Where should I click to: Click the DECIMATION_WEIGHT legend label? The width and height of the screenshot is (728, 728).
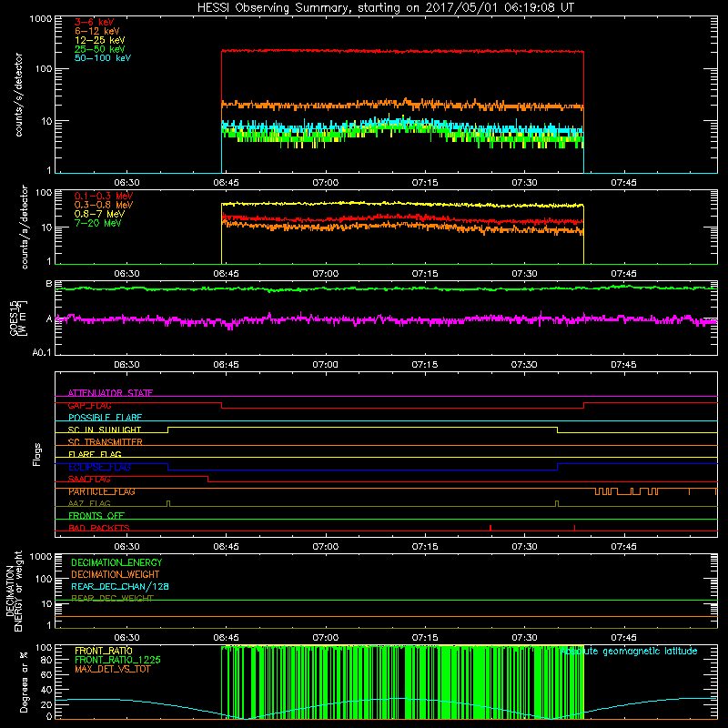point(116,575)
